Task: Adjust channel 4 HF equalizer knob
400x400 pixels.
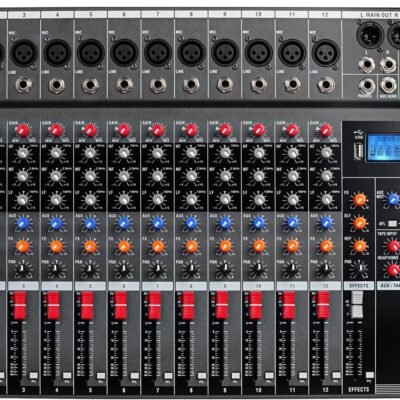Action: click(x=56, y=153)
